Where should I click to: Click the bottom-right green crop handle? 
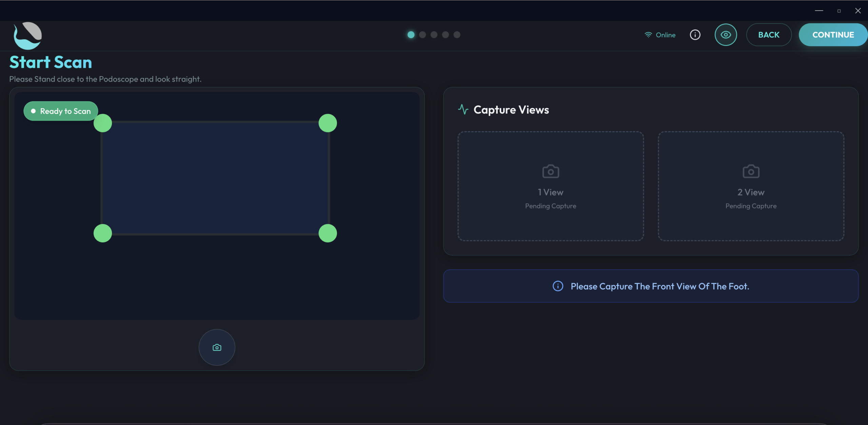point(328,233)
